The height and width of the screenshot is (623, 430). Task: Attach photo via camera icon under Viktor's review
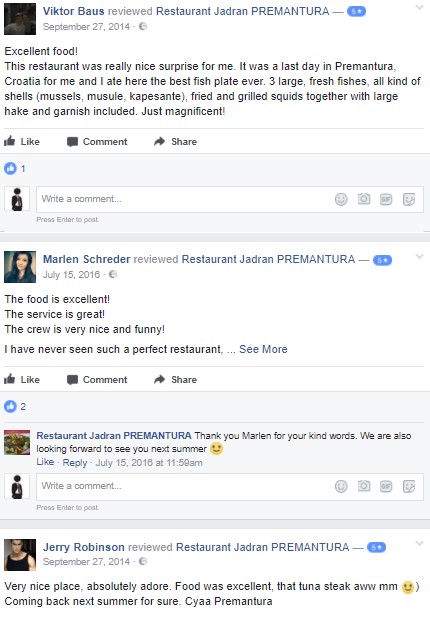364,199
